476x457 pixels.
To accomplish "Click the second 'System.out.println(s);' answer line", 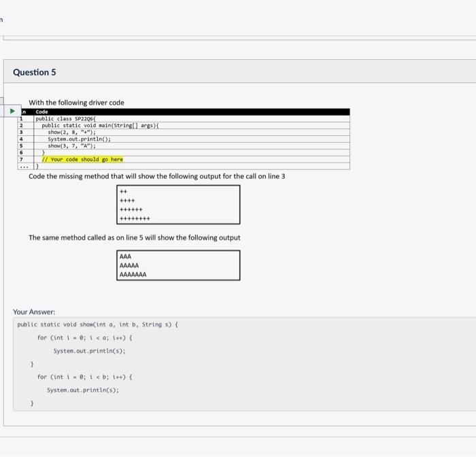I will (x=83, y=390).
